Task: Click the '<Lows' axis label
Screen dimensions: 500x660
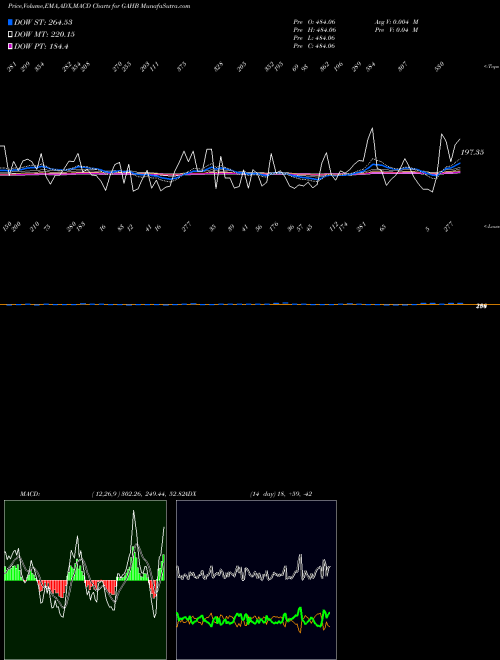Action: click(492, 226)
